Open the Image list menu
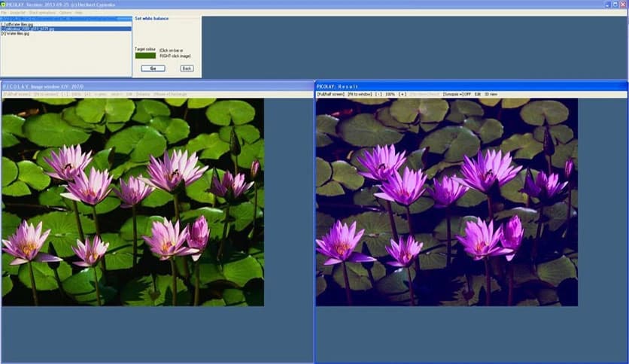This screenshot has width=629, height=364. coord(17,13)
